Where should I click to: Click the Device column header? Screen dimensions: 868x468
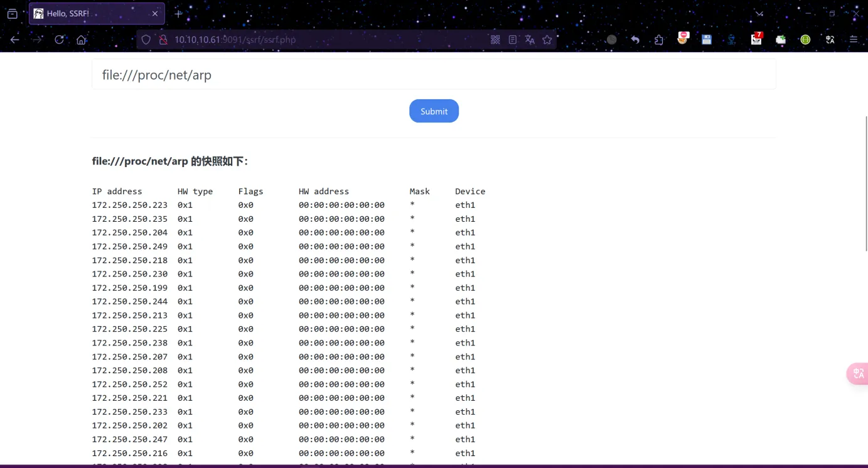click(470, 191)
